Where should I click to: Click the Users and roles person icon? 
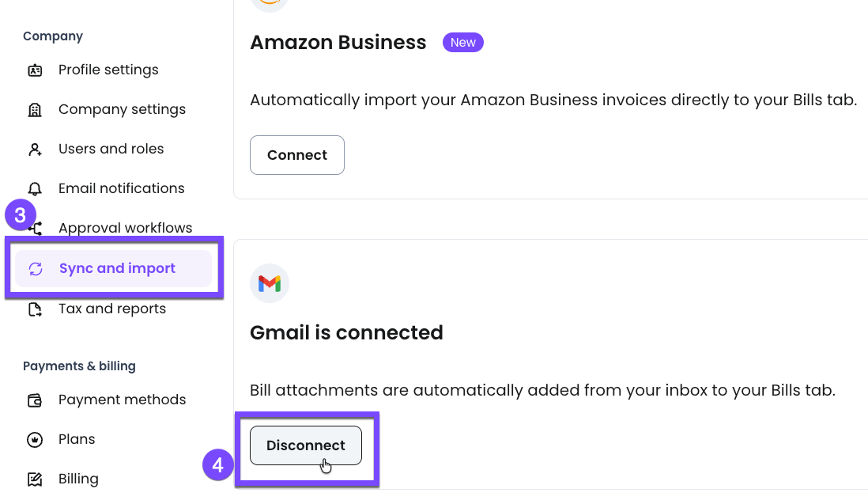[35, 150]
